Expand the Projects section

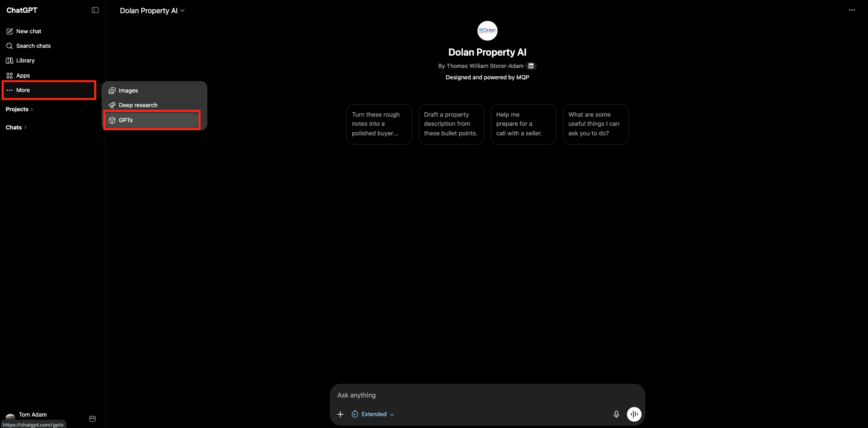pos(19,109)
